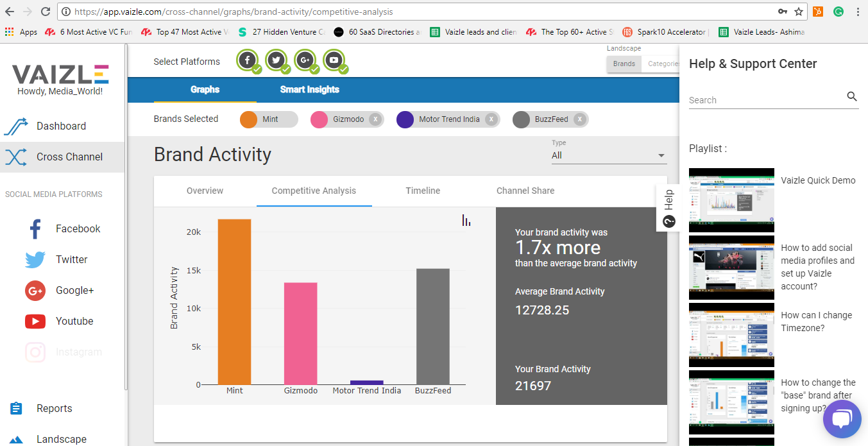
Task: Switch to the Graphs tab
Action: tap(205, 90)
